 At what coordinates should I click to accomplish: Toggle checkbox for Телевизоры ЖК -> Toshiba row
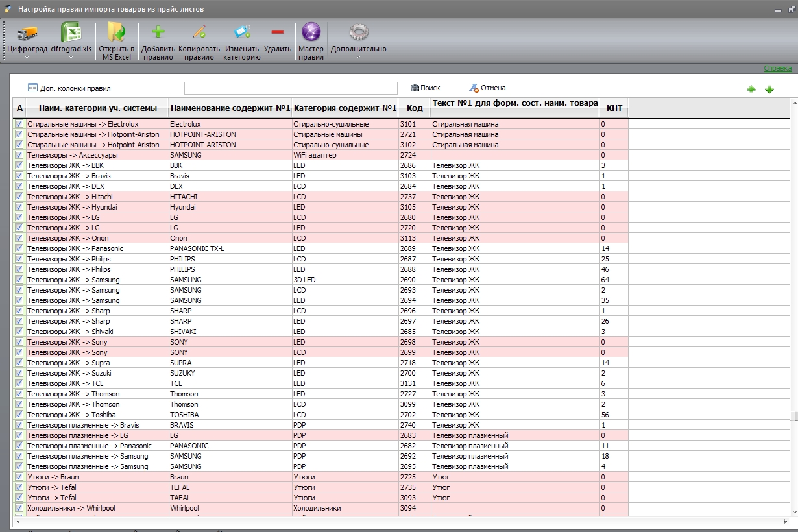point(19,415)
